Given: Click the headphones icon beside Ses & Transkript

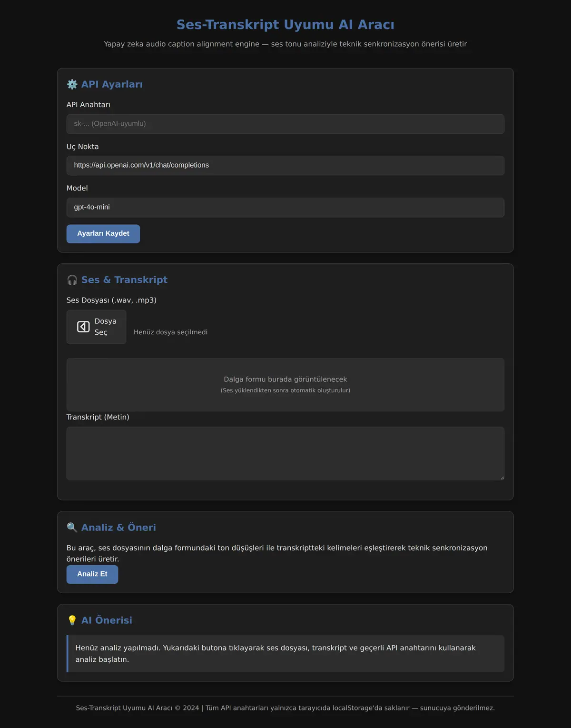Looking at the screenshot, I should tap(72, 280).
